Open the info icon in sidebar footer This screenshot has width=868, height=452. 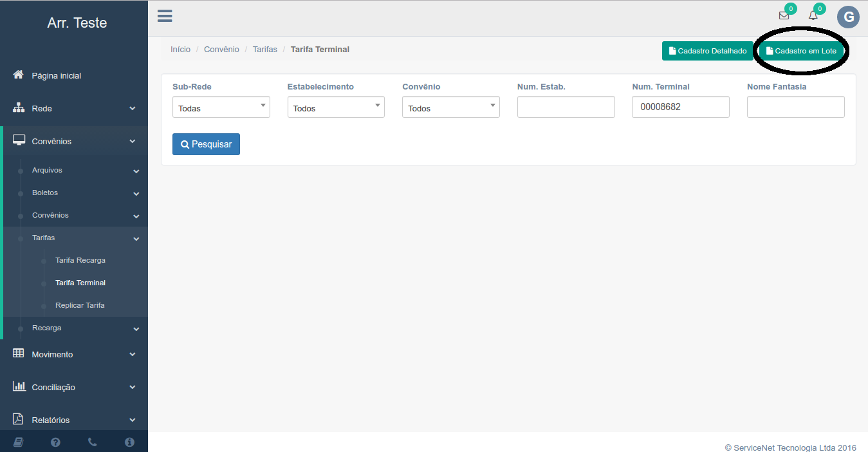click(129, 442)
